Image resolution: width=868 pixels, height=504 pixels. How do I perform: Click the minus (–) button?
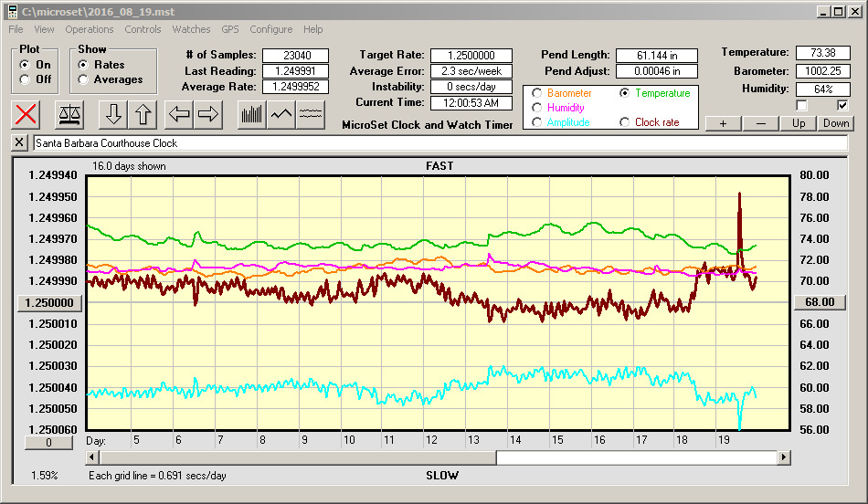(760, 123)
